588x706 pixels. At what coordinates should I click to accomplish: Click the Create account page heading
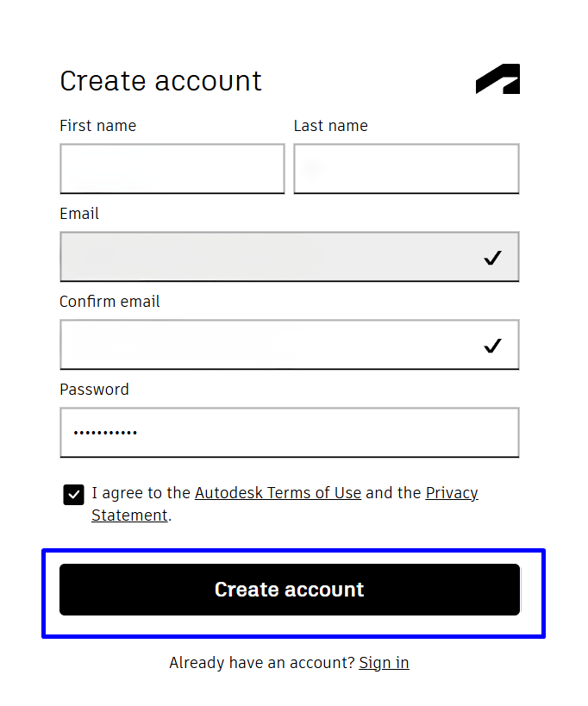coord(160,81)
